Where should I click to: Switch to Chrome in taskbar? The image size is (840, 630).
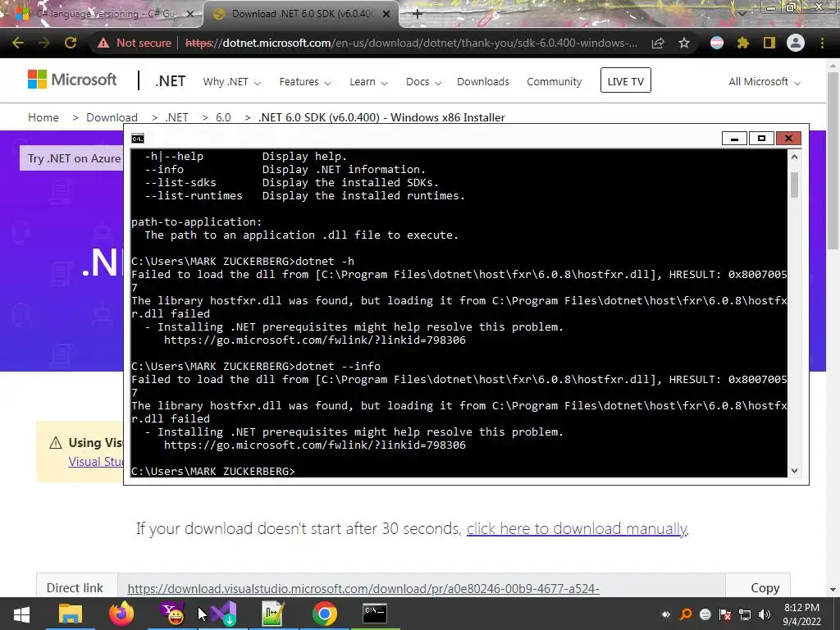click(x=324, y=614)
